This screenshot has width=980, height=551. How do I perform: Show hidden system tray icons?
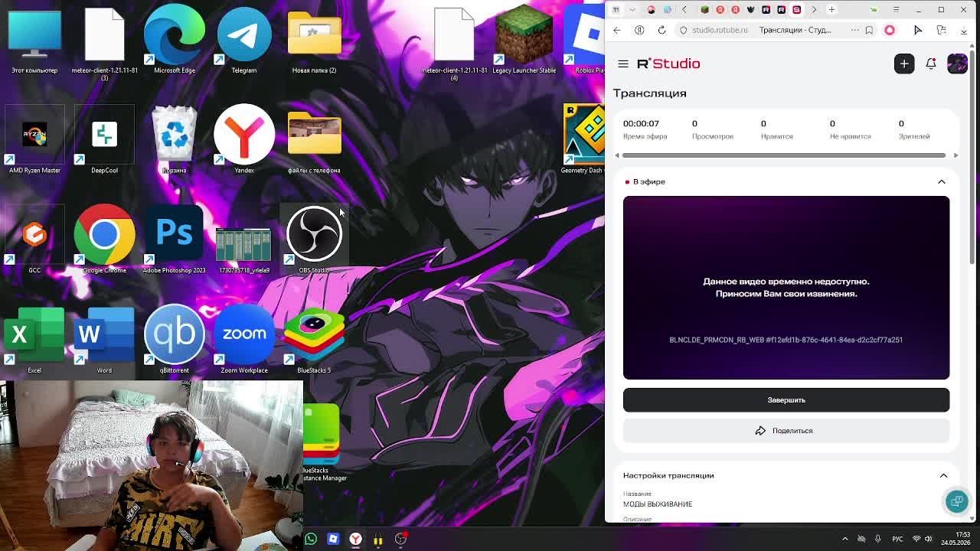[x=845, y=539]
